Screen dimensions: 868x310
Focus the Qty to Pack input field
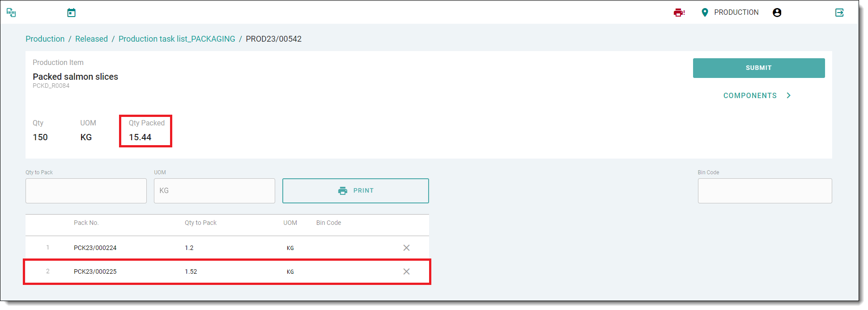86,191
